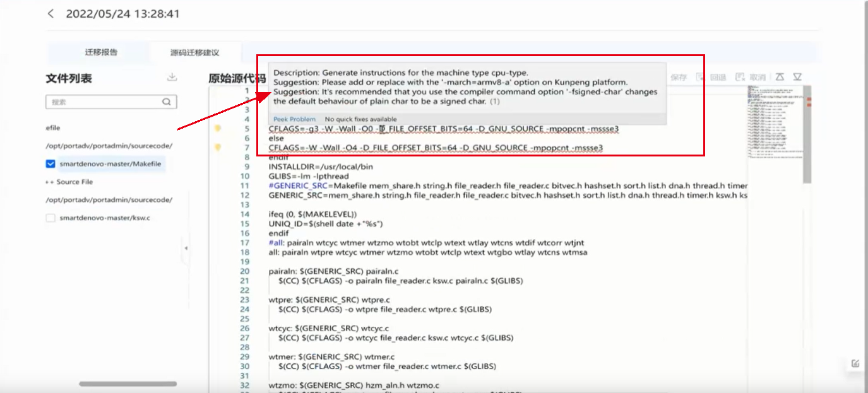Click the 'else' line 6
868x393 pixels.
(x=276, y=138)
